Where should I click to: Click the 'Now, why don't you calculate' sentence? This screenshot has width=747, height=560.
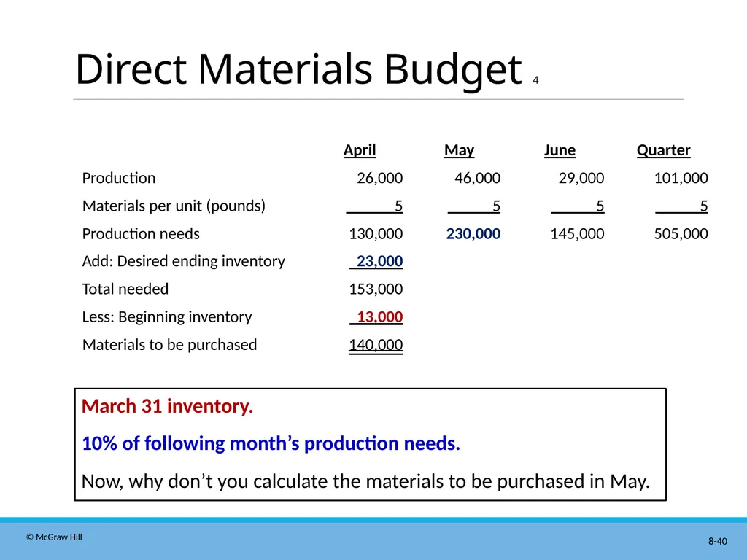[x=365, y=481]
